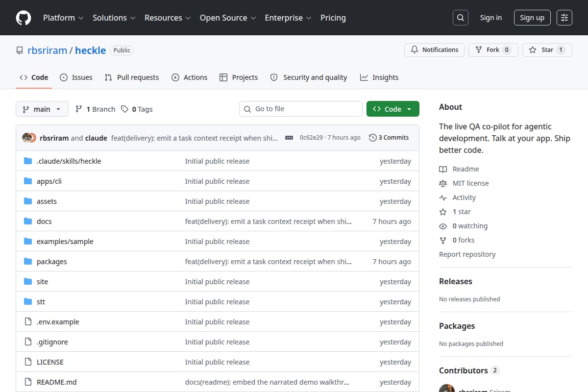The height and width of the screenshot is (392, 588).
Task: Click the scales icon beside MIT license
Action: tap(443, 183)
